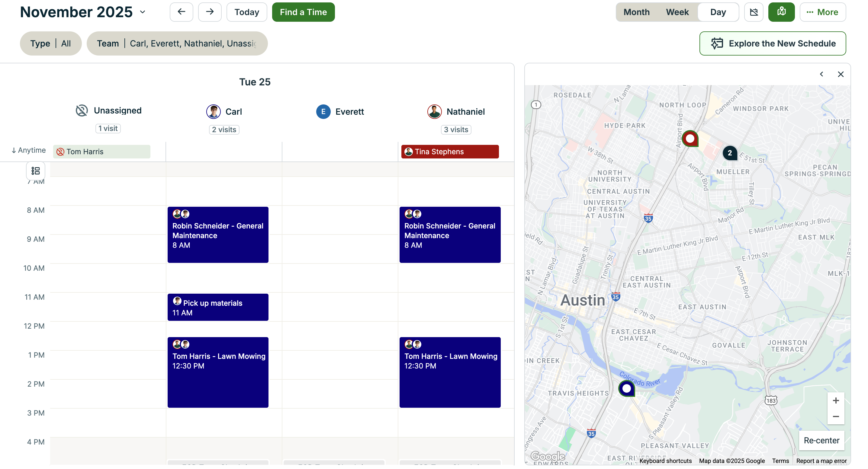
Task: Go to next day with right arrow
Action: pyautogui.click(x=210, y=12)
